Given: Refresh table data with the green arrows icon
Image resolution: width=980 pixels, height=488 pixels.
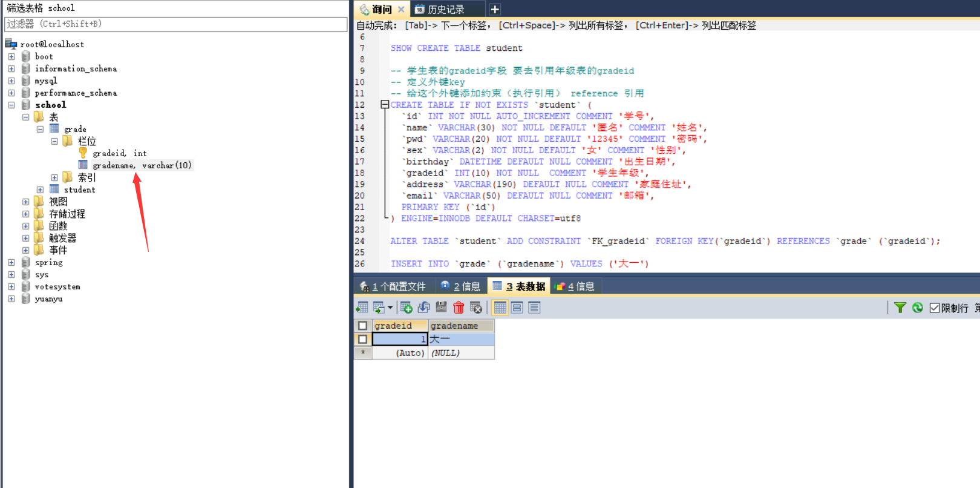Looking at the screenshot, I should pos(918,308).
